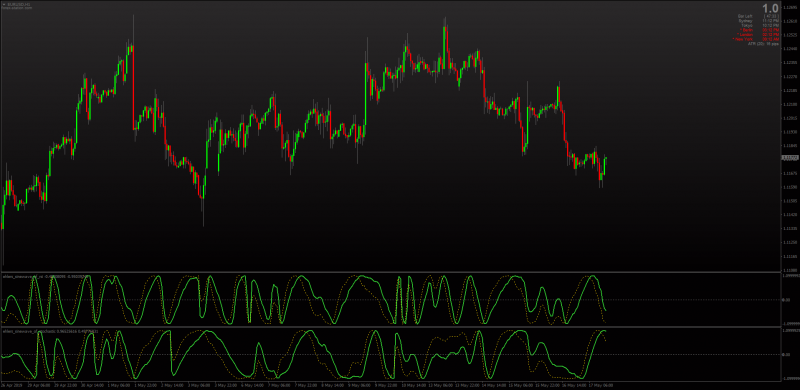The width and height of the screenshot is (800, 390).
Task: Open the one-click trading arrow beside EURUSD,H1
Action: pyautogui.click(x=3, y=4)
